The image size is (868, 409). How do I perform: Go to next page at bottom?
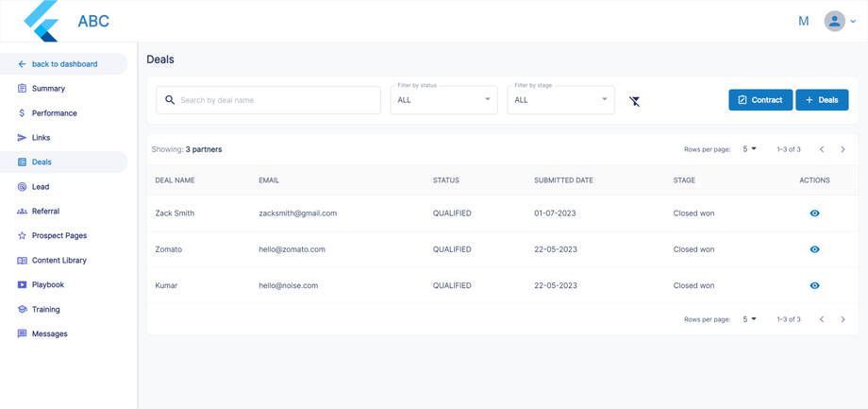tap(843, 319)
